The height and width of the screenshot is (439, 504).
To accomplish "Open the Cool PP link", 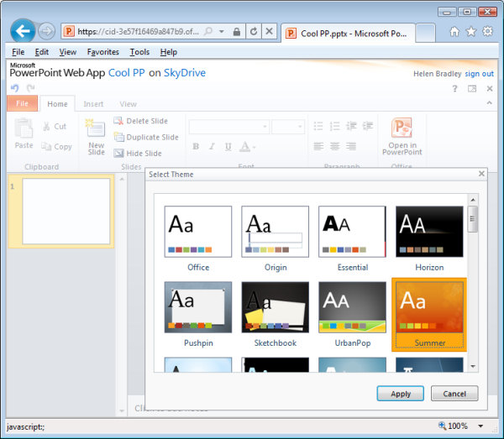I will click(126, 72).
